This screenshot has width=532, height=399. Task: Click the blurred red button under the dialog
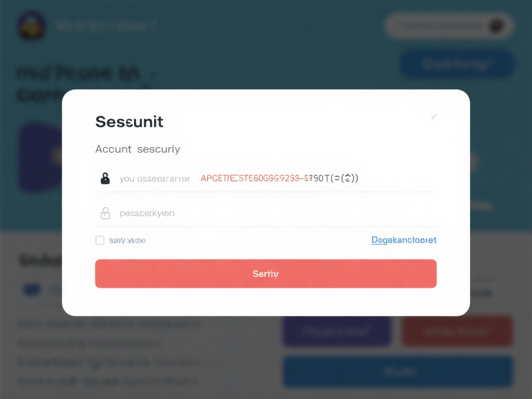coord(457,331)
